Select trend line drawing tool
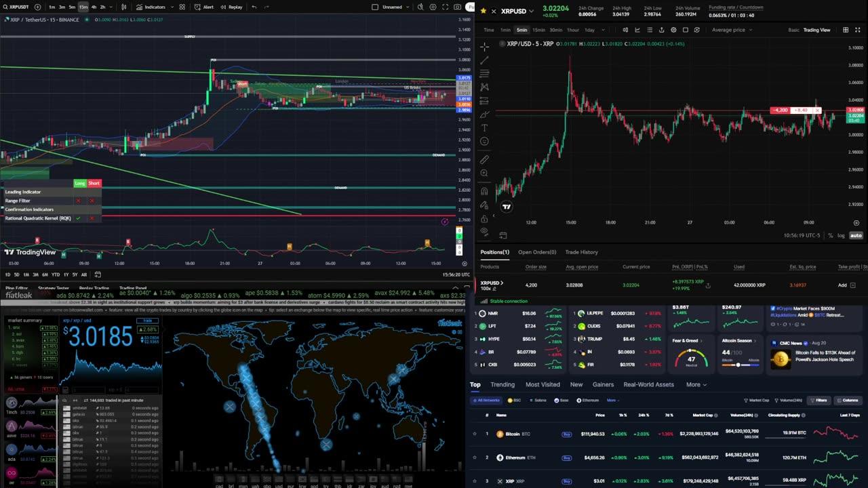 [484, 60]
